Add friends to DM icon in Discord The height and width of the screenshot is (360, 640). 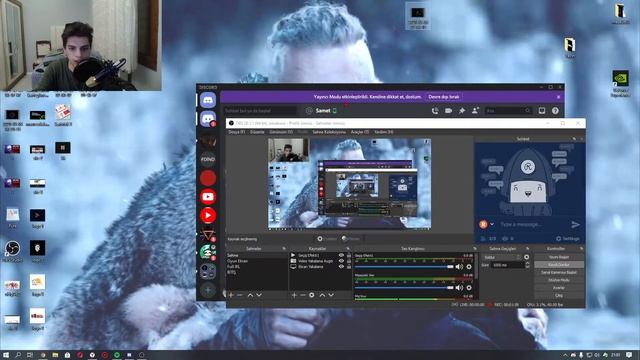475,111
